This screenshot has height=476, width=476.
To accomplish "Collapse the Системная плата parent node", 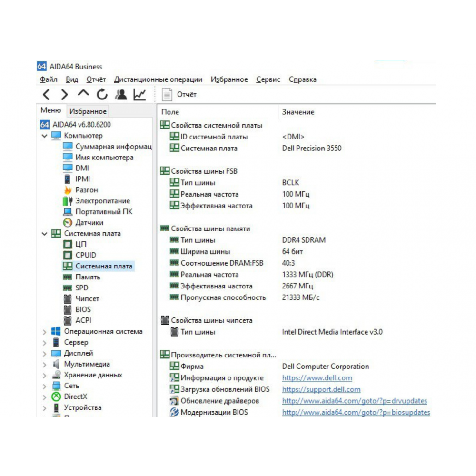I will click(x=45, y=234).
